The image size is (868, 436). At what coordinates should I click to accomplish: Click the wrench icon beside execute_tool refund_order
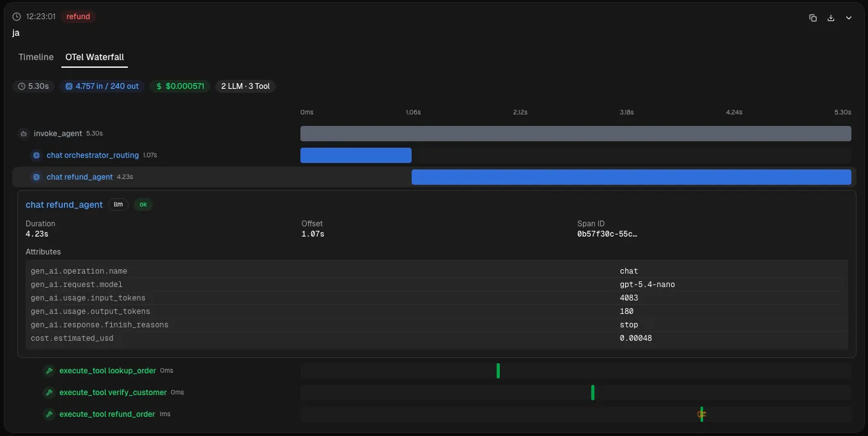pos(49,414)
